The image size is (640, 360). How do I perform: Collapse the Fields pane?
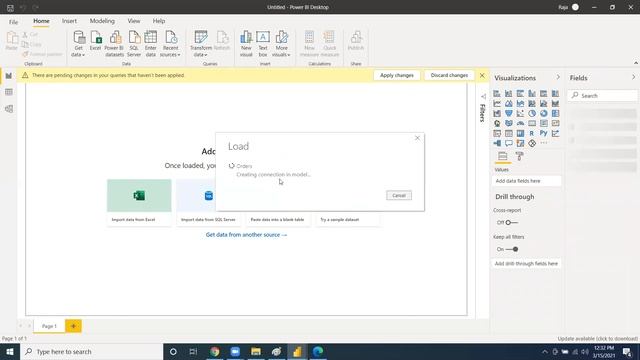(633, 77)
